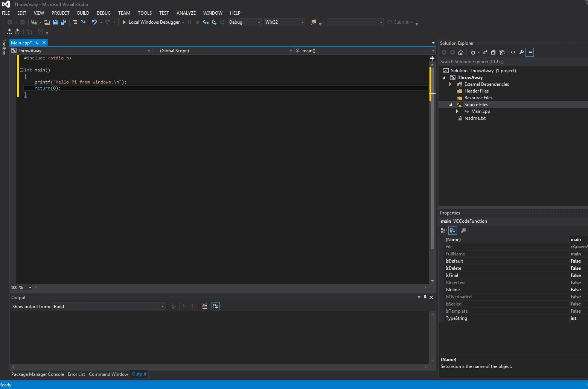Select the Properties wrench icon
This screenshot has width=588, height=389.
point(521,52)
